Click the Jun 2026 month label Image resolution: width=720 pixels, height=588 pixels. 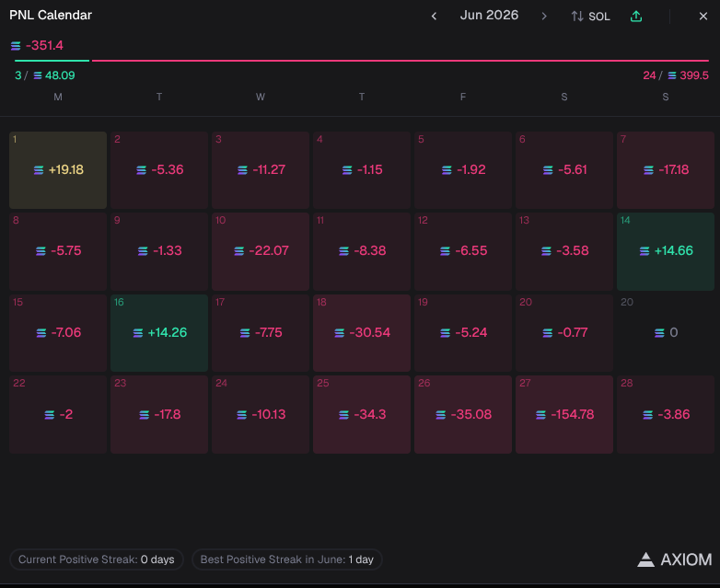click(x=489, y=15)
